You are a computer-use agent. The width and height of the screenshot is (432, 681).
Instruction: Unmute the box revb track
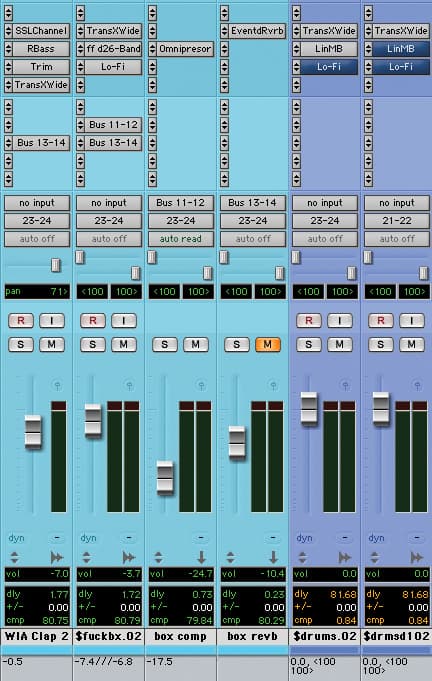coord(267,345)
